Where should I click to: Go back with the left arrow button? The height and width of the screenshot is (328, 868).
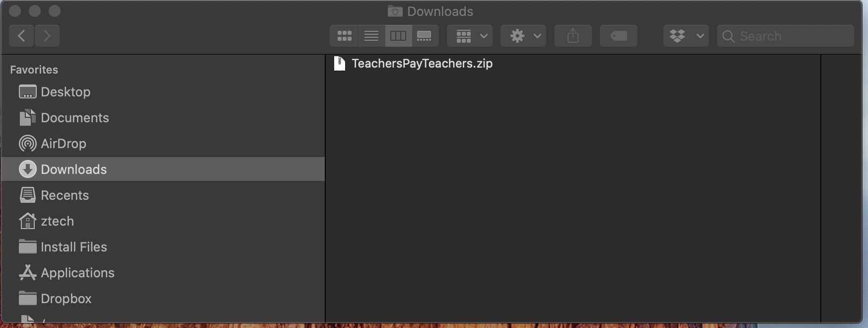click(21, 36)
